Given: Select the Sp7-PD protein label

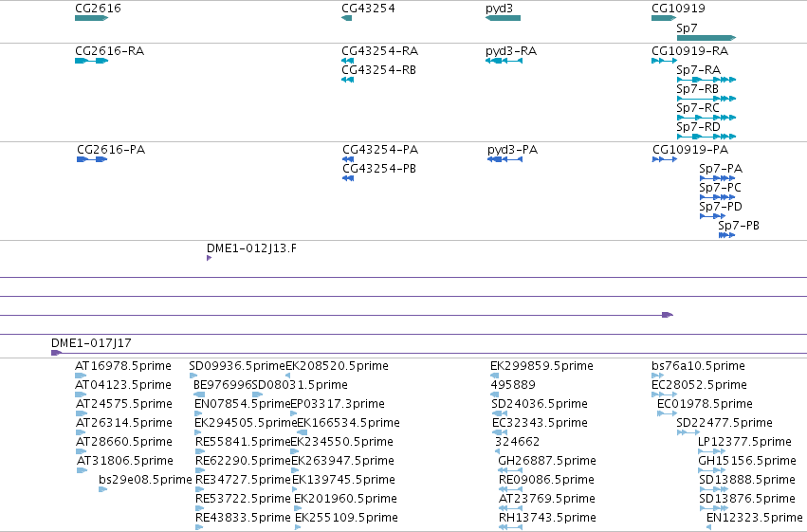Looking at the screenshot, I should [721, 207].
